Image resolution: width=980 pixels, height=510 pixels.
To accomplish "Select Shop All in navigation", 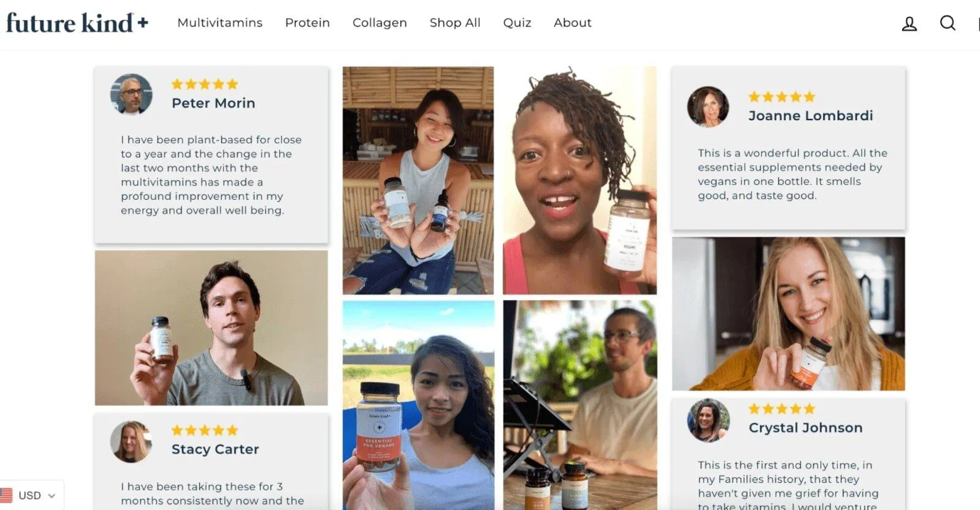I will click(455, 23).
